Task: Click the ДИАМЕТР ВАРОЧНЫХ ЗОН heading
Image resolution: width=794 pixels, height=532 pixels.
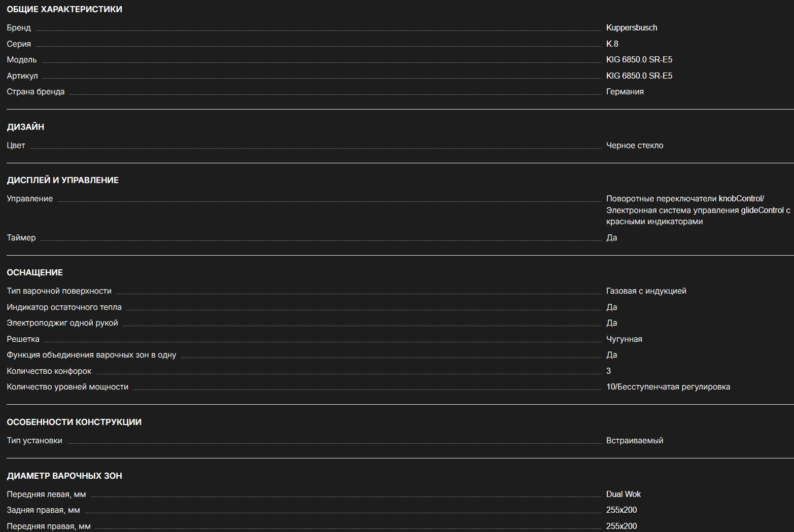Action: pyautogui.click(x=64, y=476)
